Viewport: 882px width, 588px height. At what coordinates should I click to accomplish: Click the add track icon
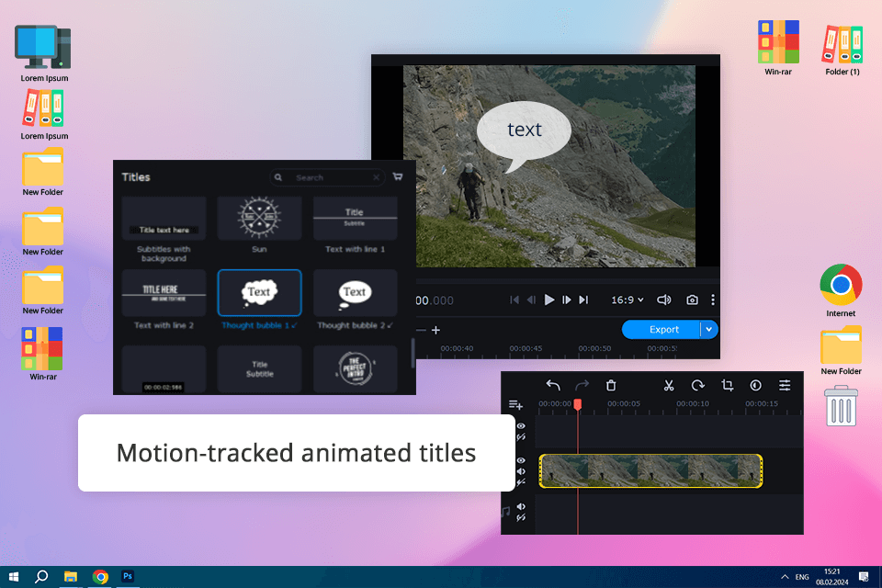coord(515,404)
